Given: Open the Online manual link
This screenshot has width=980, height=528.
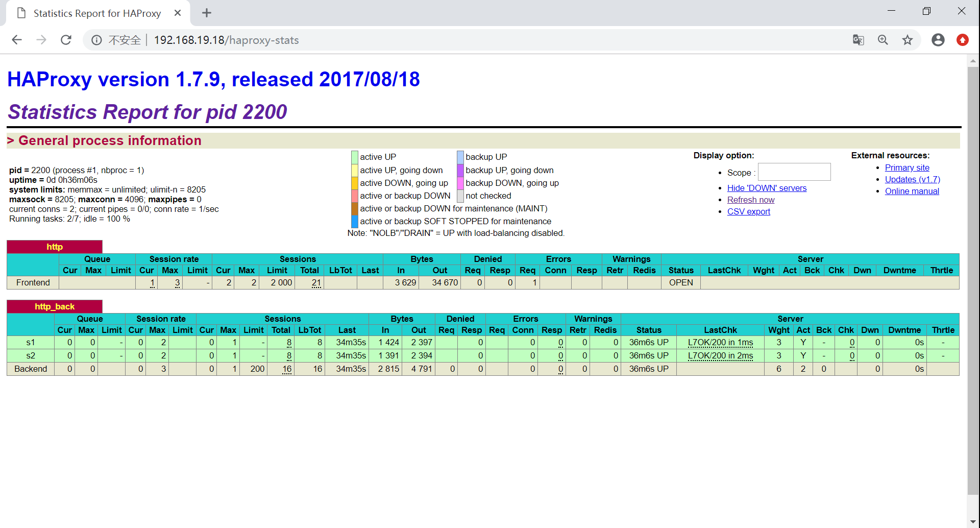Looking at the screenshot, I should (912, 191).
